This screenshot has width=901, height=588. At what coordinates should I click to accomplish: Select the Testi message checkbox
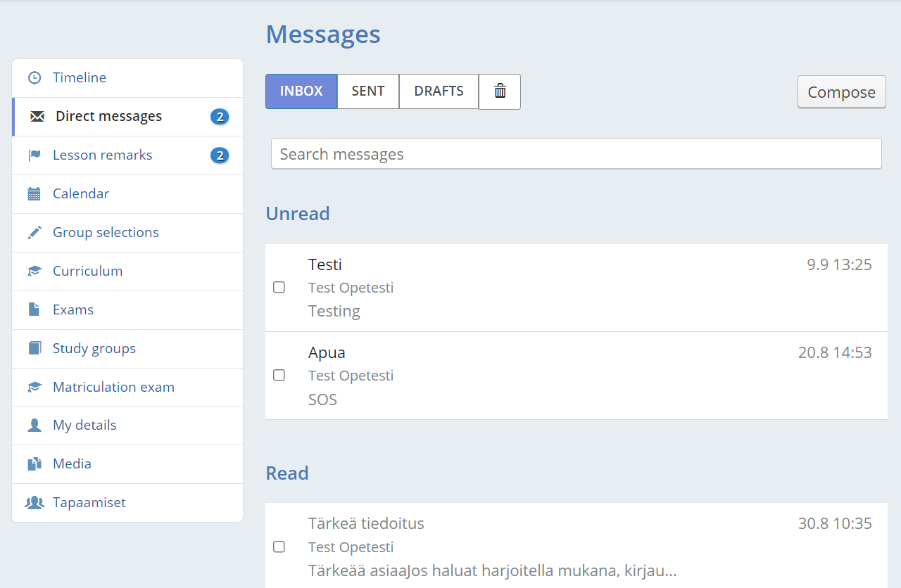pos(279,287)
